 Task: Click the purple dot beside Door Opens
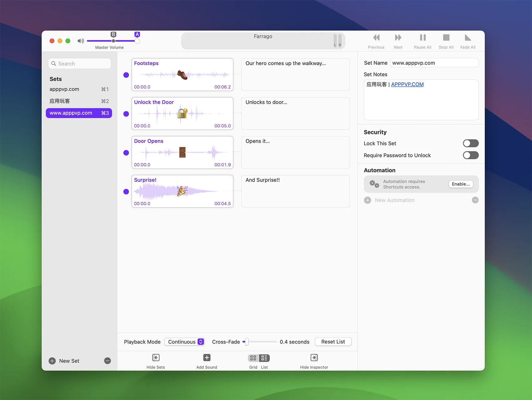126,153
